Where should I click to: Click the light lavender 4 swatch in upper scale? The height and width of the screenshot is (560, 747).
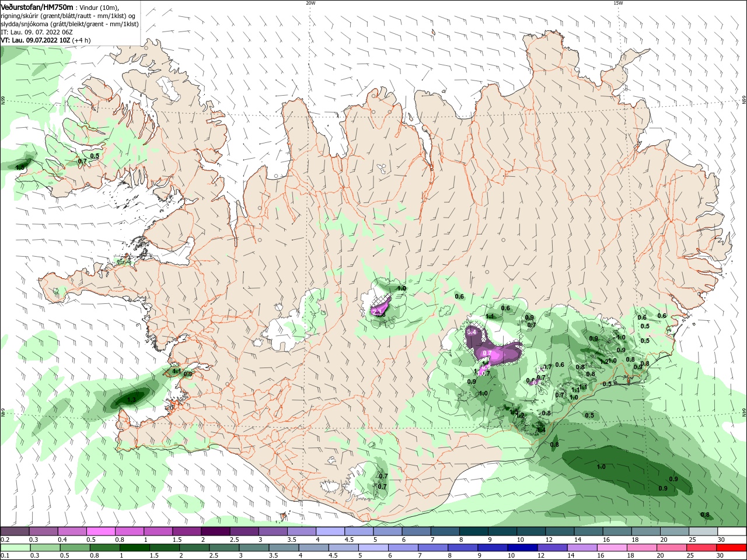(330, 531)
